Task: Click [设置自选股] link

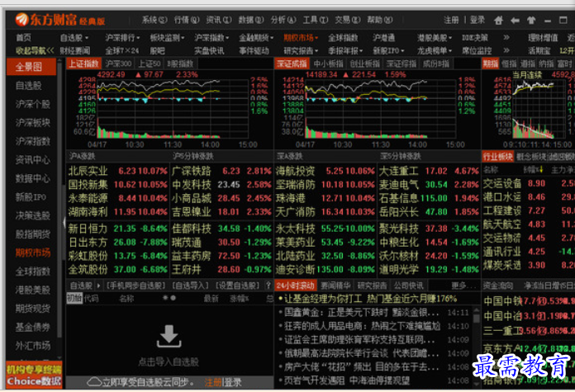Action: click(237, 285)
